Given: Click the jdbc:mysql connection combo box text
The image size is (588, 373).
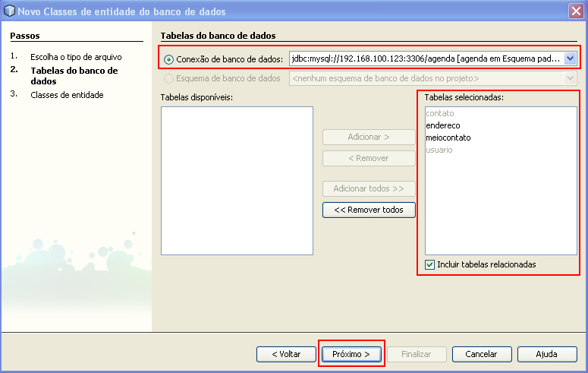Looking at the screenshot, I should click(x=425, y=58).
